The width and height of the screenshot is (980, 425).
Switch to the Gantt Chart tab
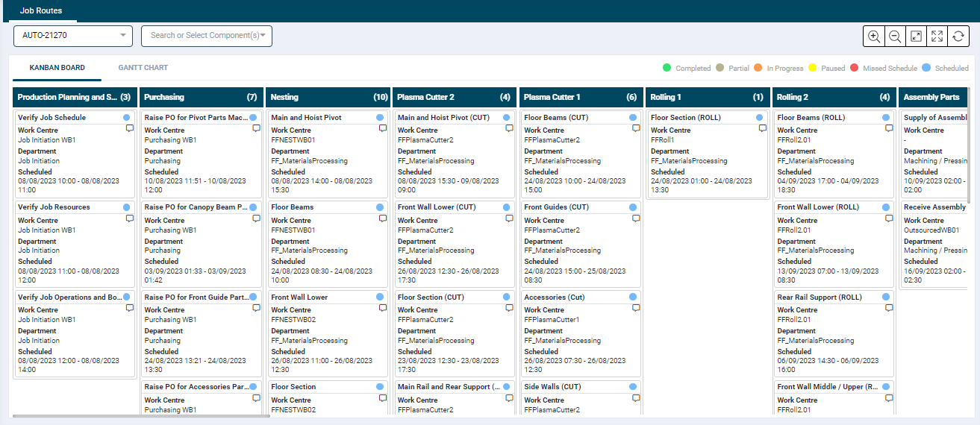coord(143,68)
